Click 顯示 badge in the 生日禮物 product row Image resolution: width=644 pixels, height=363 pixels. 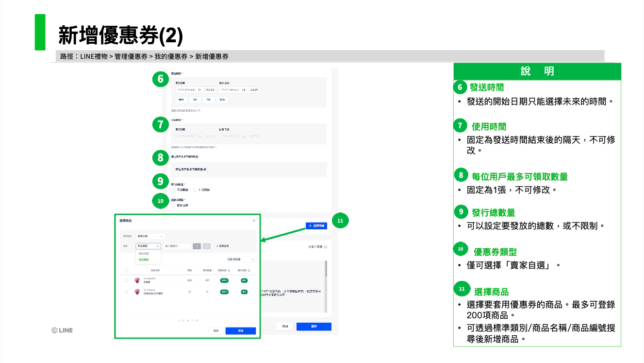(244, 292)
